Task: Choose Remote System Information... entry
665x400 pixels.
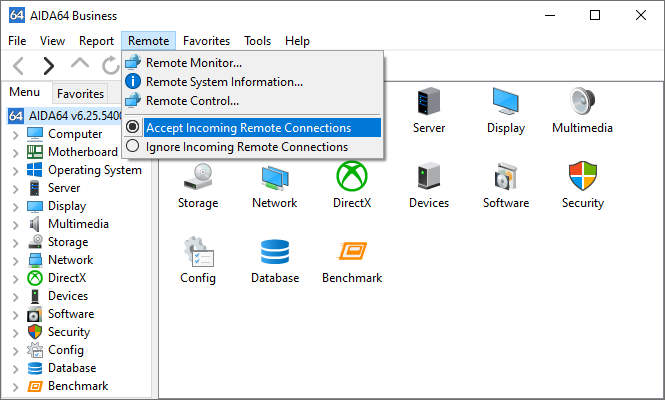Action: tap(253, 82)
